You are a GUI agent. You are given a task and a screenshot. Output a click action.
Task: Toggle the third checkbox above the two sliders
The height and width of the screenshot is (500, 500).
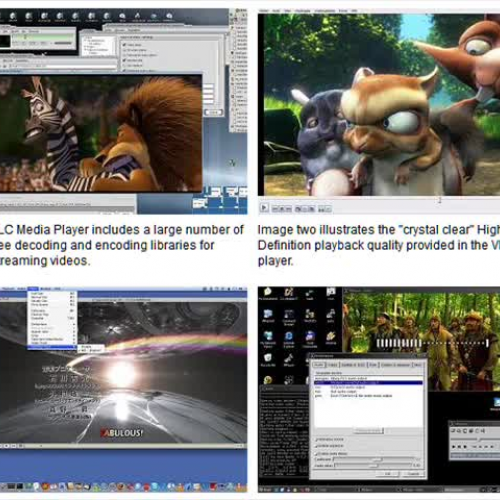pos(316,454)
